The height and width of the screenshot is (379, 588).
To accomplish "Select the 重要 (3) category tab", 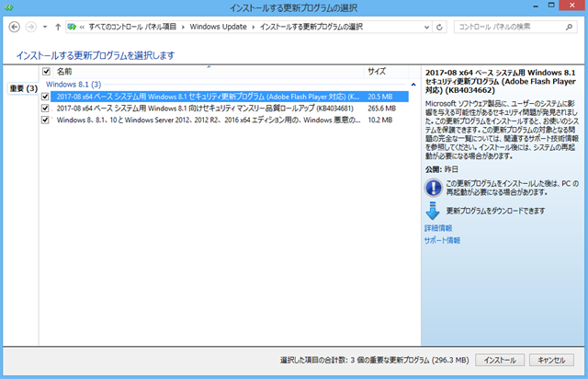I will (23, 88).
